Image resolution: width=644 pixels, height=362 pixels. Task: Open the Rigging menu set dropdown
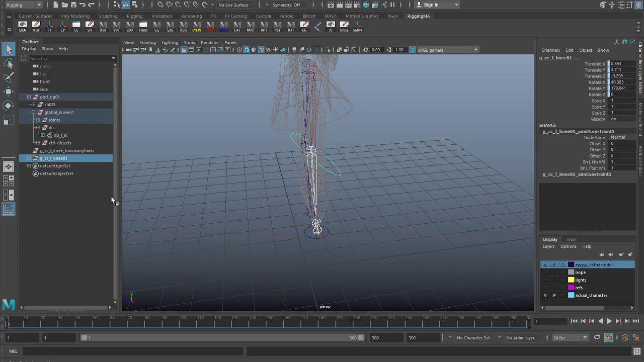(24, 5)
